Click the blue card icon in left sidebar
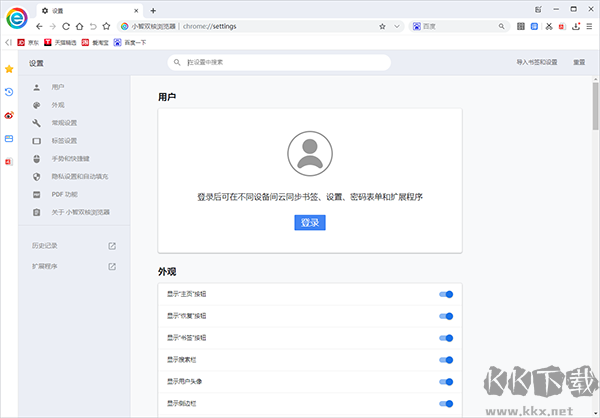 9,139
